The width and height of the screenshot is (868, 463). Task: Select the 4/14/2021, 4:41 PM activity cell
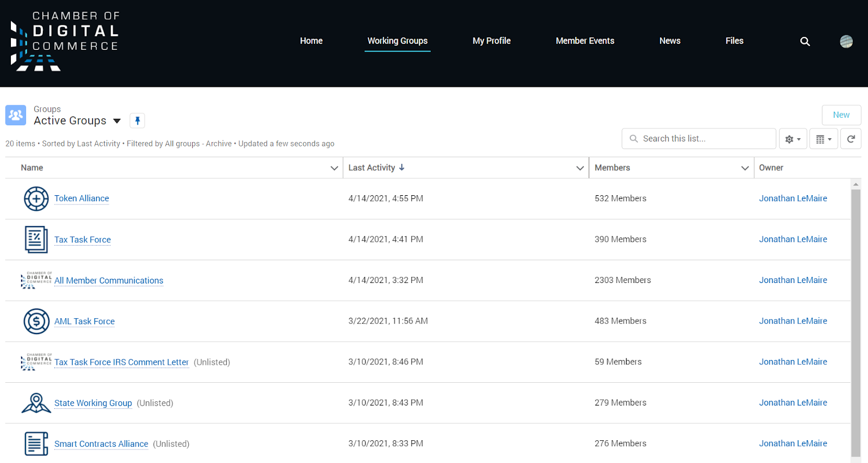click(386, 239)
